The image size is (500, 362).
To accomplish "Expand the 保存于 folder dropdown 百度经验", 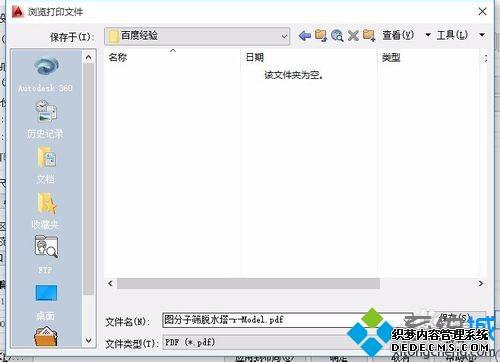I will 197,36.
